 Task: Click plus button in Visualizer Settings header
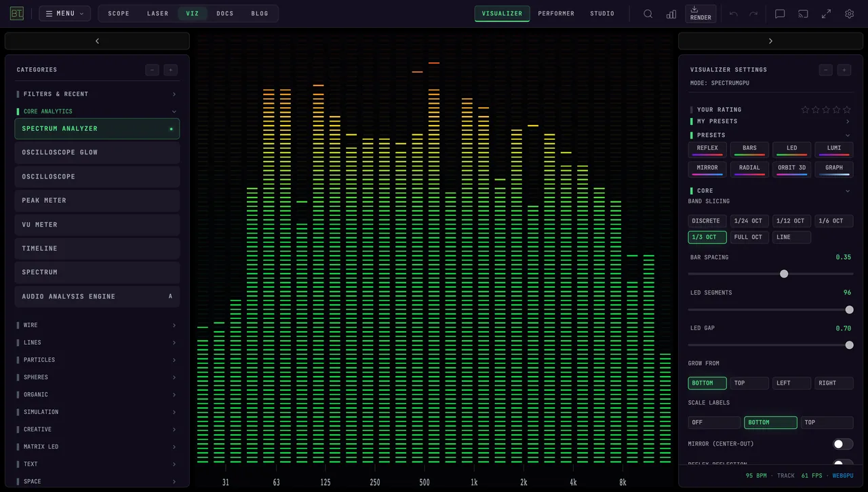pyautogui.click(x=844, y=70)
